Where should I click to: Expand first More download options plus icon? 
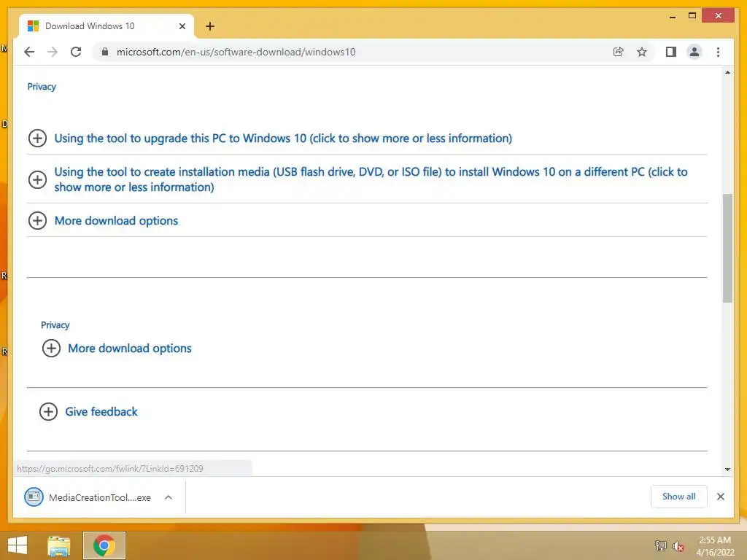pos(37,220)
